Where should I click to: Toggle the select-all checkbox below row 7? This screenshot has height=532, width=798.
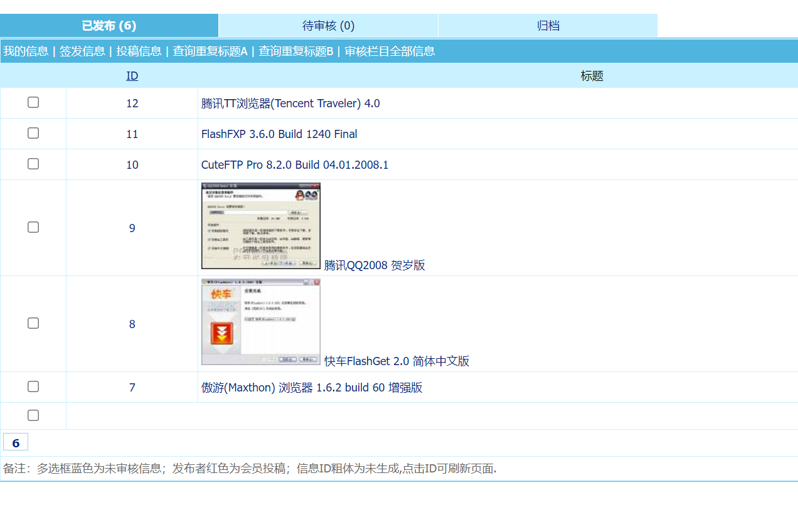[x=33, y=415]
